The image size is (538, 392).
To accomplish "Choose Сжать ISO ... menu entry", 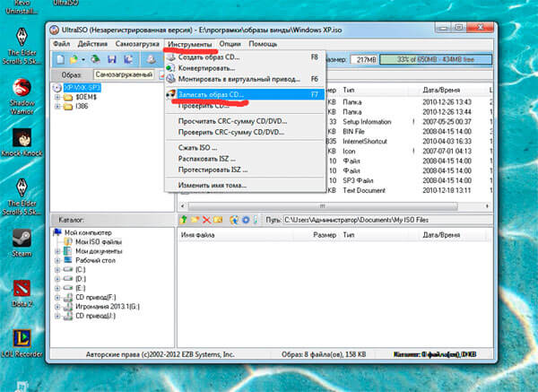I will coord(244,148).
